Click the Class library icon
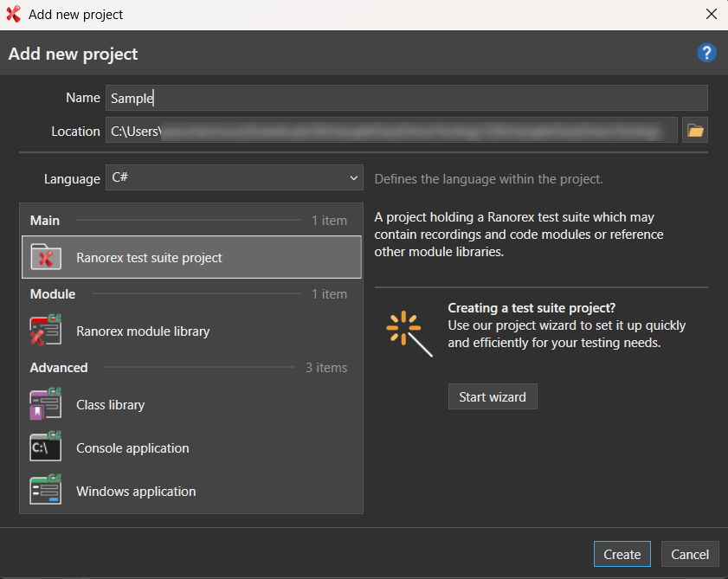This screenshot has height=579, width=728. click(46, 404)
